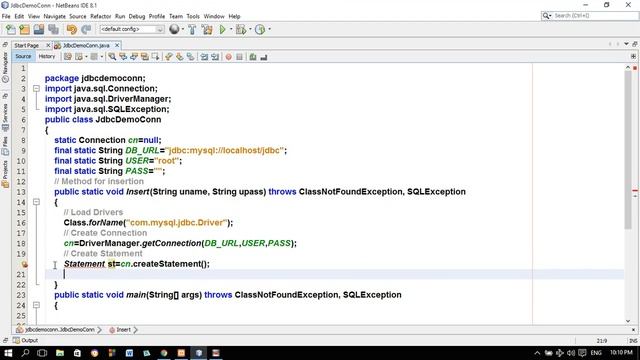This screenshot has height=360, width=640.
Task: Click the Find Next Occurrence icon
Action: point(134,57)
